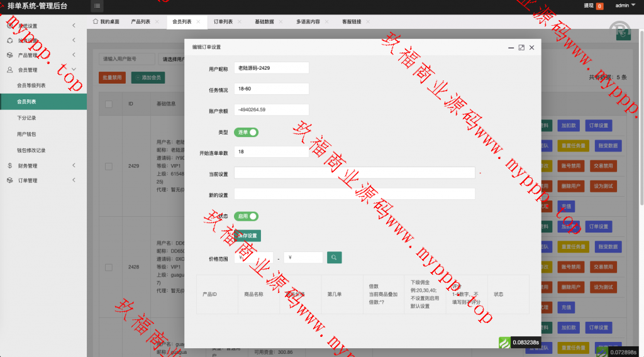Click the home icon on 我的桌面 tab

pos(96,21)
